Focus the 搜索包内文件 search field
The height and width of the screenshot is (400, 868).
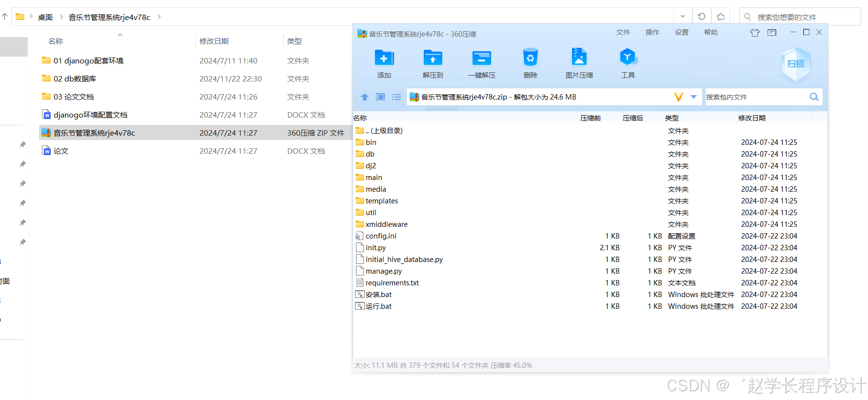pos(755,97)
